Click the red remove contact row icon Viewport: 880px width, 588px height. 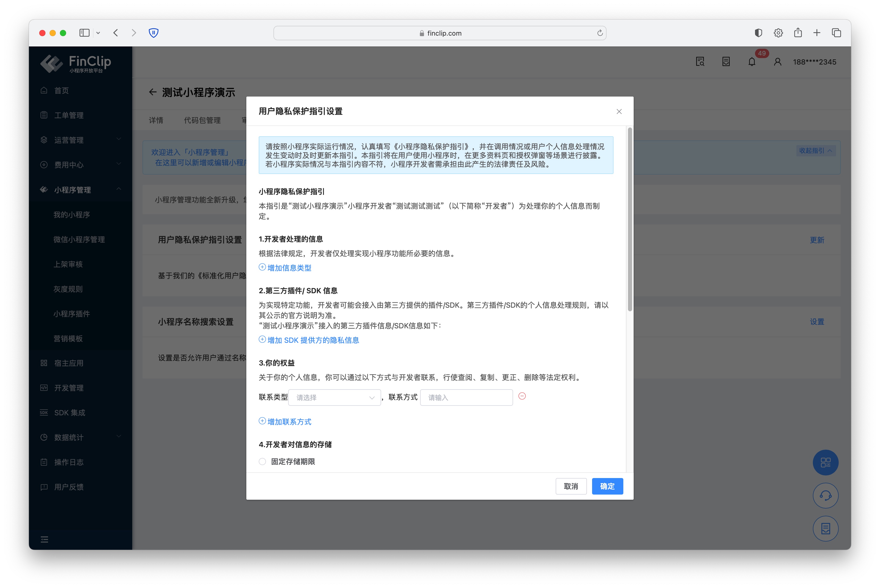tap(522, 396)
